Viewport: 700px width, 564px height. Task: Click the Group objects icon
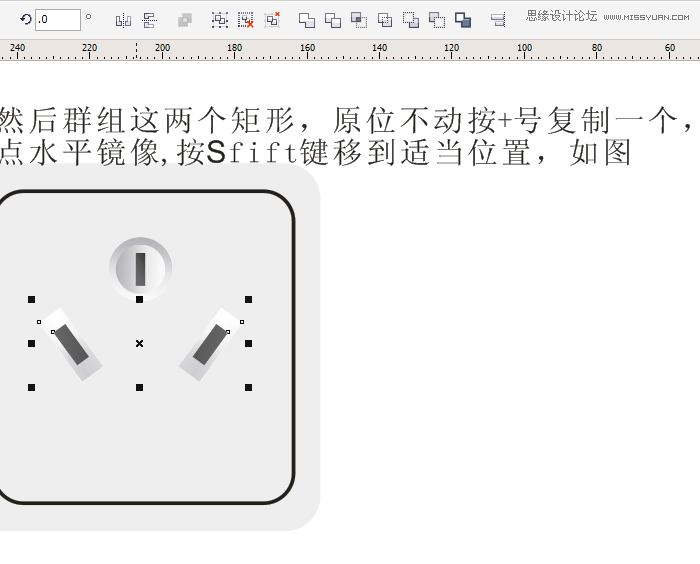click(220, 20)
